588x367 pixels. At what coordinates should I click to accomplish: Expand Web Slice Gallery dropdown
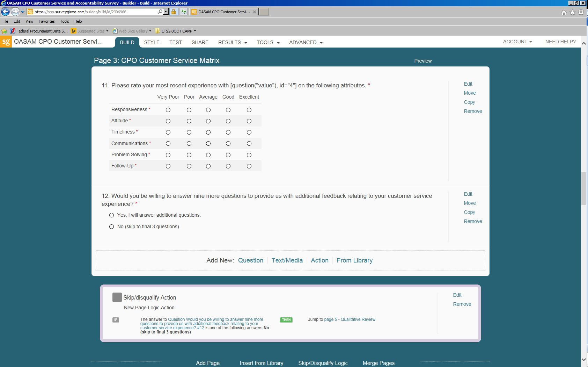coord(150,31)
